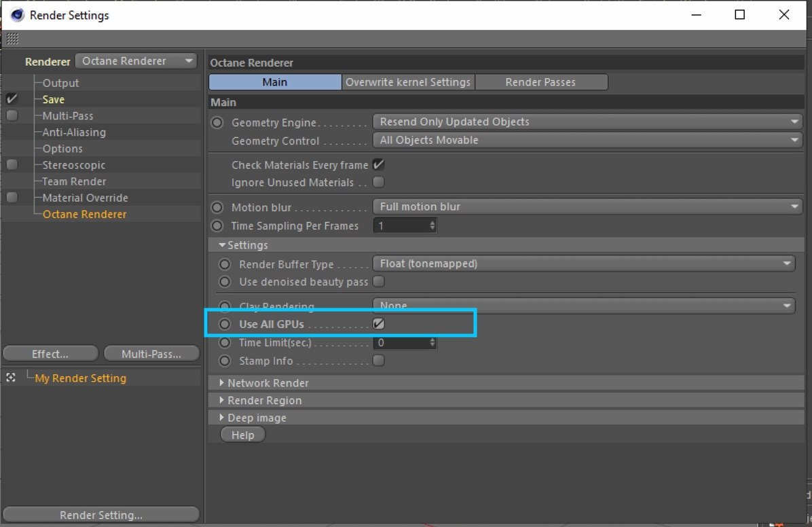Click the Cinema 4D logo icon

(17, 14)
